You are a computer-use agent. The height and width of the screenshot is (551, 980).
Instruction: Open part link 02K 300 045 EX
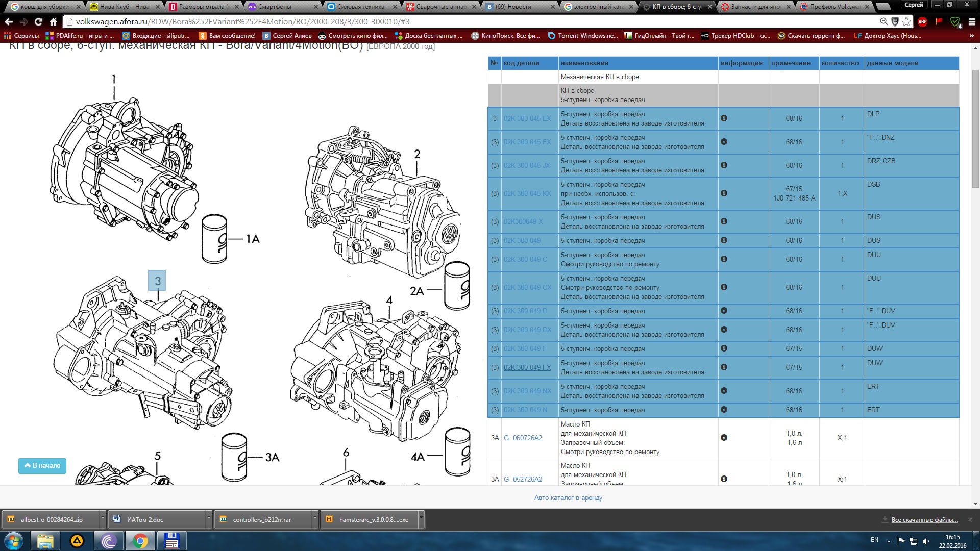coord(527,118)
